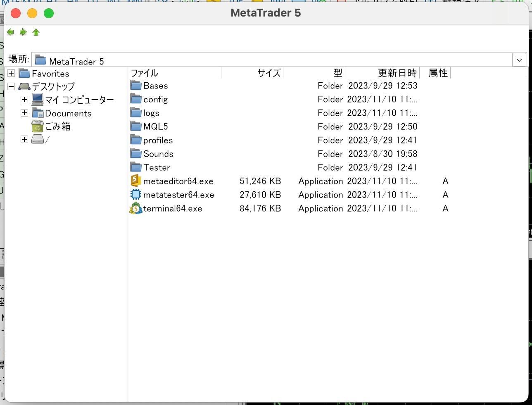Select the metatester64.exe file name
Image resolution: width=532 pixels, height=405 pixels.
(x=179, y=195)
